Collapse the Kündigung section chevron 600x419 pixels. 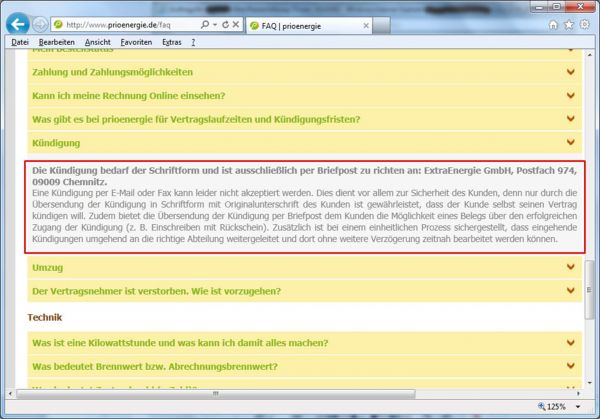click(571, 142)
